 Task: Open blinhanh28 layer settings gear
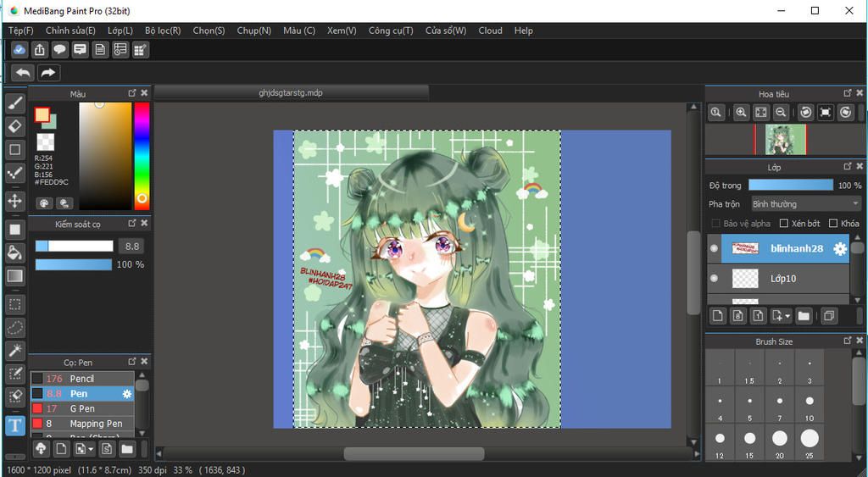840,249
